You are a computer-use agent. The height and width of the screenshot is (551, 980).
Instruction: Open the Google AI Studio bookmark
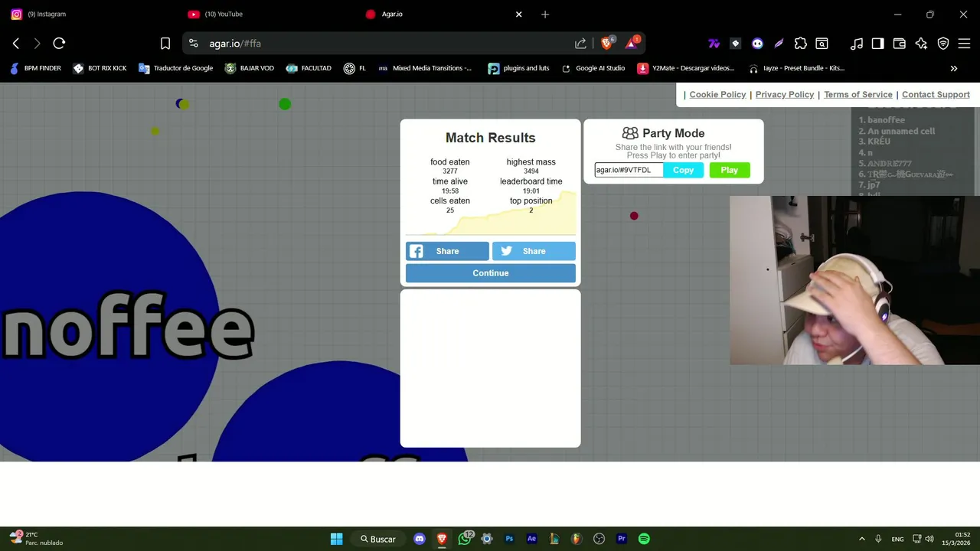click(593, 68)
